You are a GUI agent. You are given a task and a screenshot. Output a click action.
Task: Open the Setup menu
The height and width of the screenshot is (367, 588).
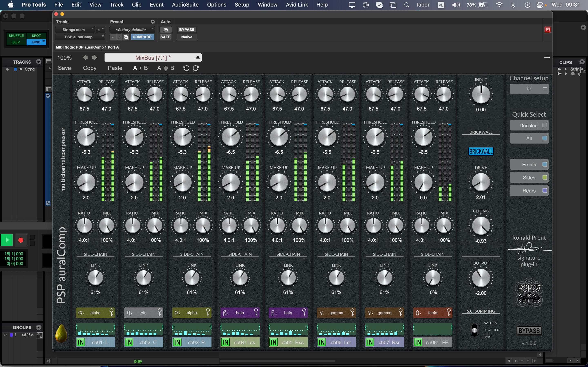tap(242, 5)
